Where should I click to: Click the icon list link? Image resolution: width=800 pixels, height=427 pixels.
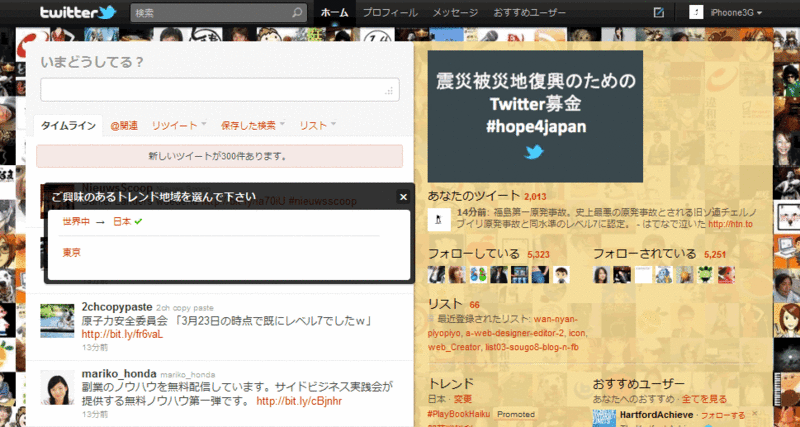coord(577,333)
